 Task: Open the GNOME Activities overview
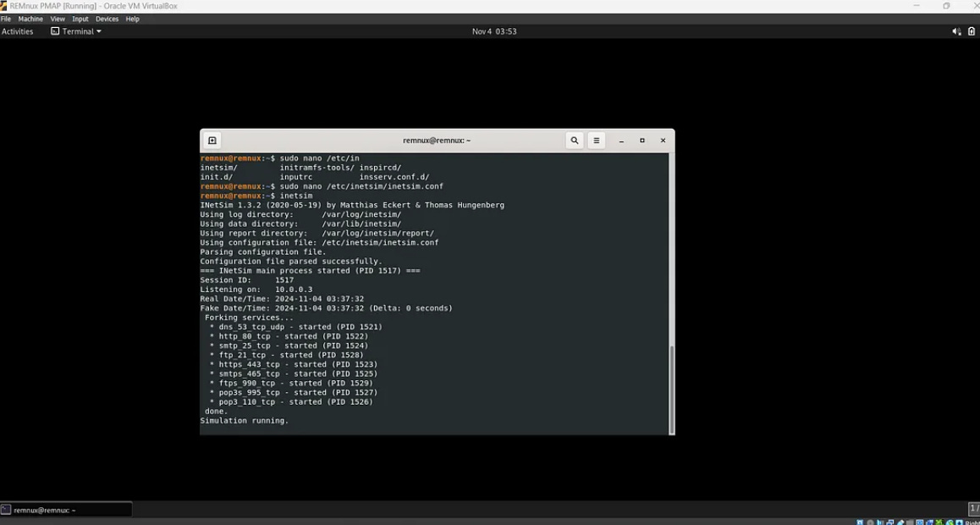tap(18, 31)
